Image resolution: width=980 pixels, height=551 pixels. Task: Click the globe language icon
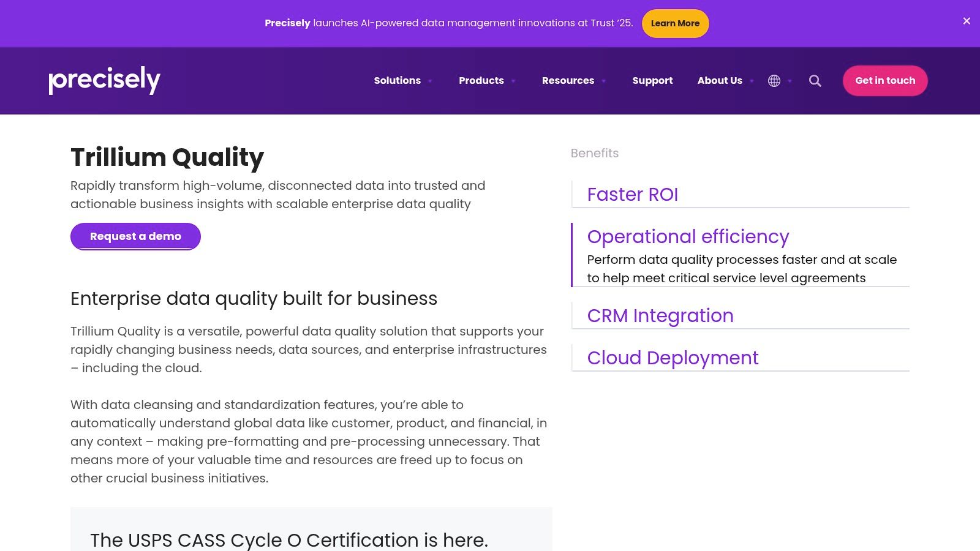point(774,81)
